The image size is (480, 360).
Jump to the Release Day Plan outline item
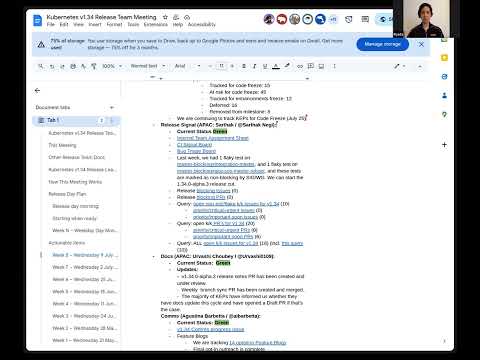[x=67, y=194]
